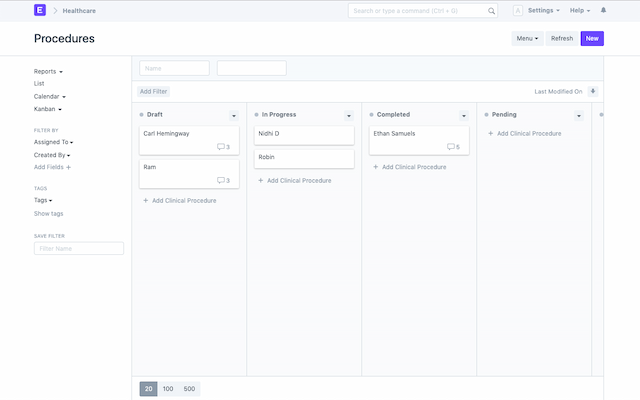Toggle sort order arrow button
This screenshot has height=400, width=640.
(x=593, y=91)
